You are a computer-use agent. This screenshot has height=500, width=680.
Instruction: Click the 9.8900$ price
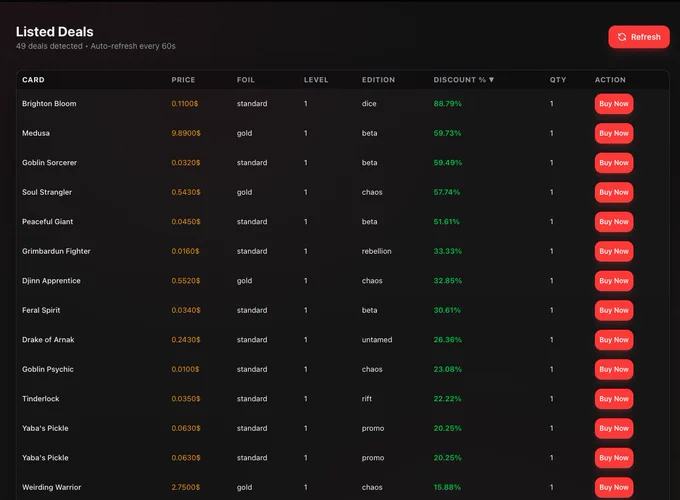[186, 133]
